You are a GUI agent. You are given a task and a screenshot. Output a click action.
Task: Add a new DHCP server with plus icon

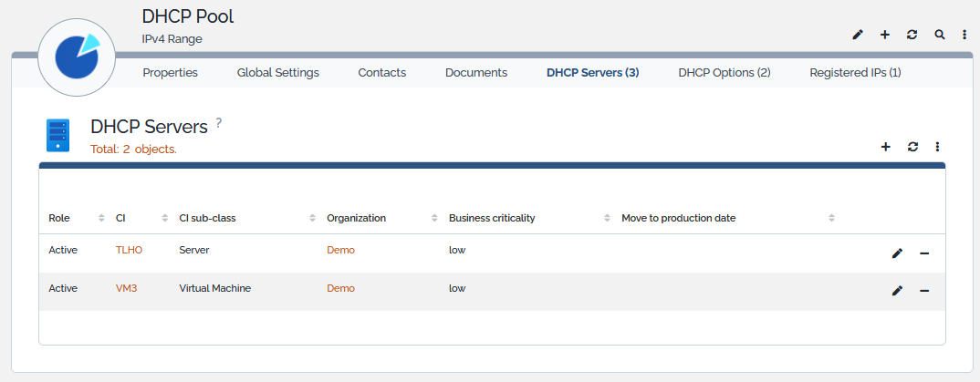(885, 146)
